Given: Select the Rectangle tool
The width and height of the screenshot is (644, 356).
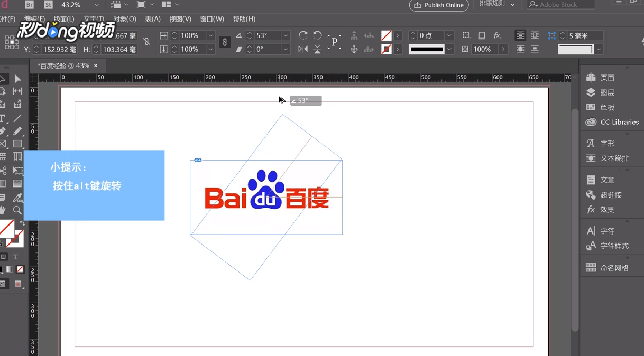Looking at the screenshot, I should [17, 144].
